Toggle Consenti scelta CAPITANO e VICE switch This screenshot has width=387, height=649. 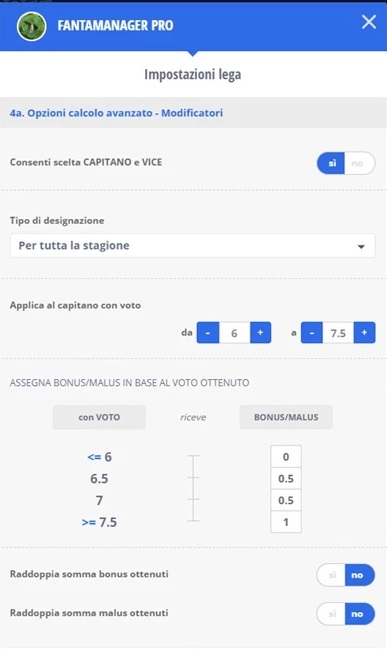(346, 163)
